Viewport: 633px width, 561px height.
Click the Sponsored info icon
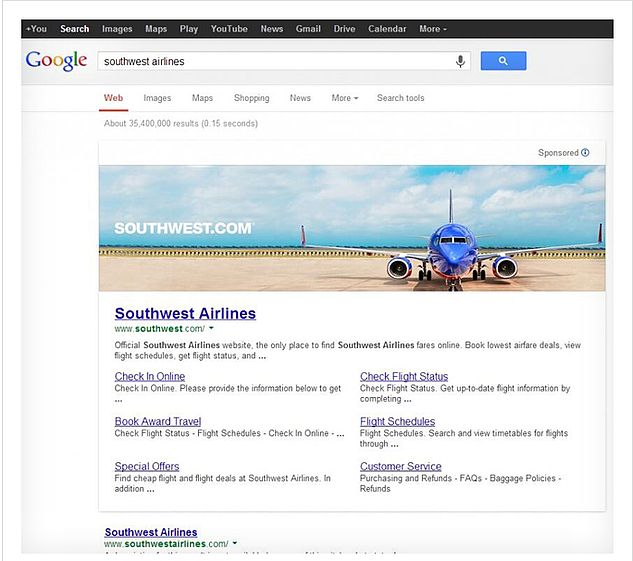click(x=586, y=153)
